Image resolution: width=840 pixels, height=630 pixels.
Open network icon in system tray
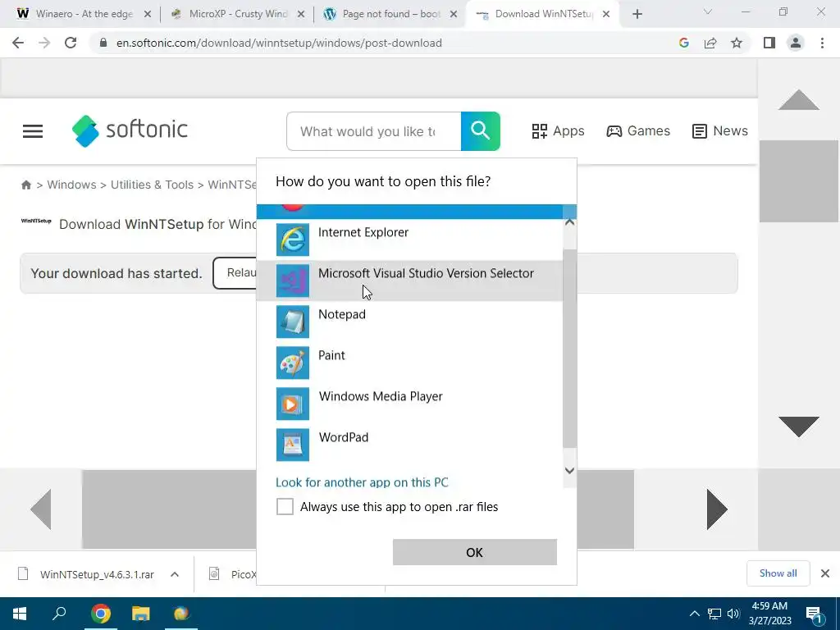pyautogui.click(x=714, y=614)
